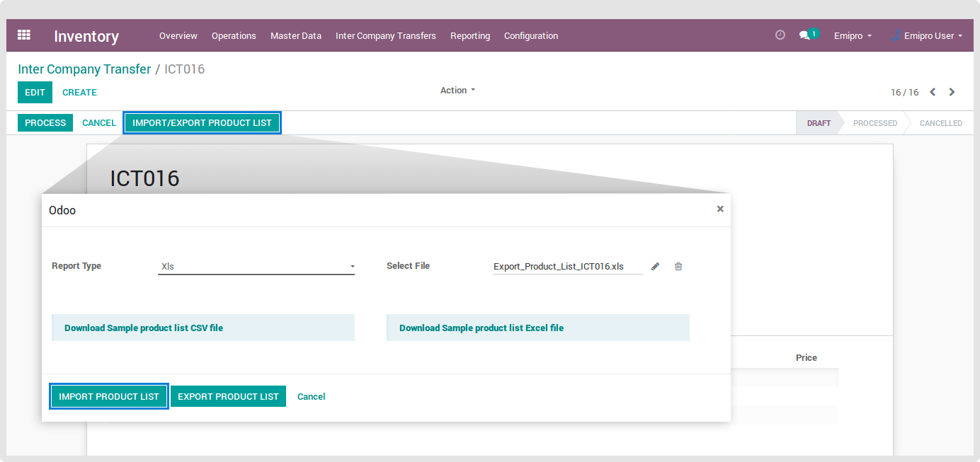
Task: Open the Inter Company Transfers menu
Action: 385,35
